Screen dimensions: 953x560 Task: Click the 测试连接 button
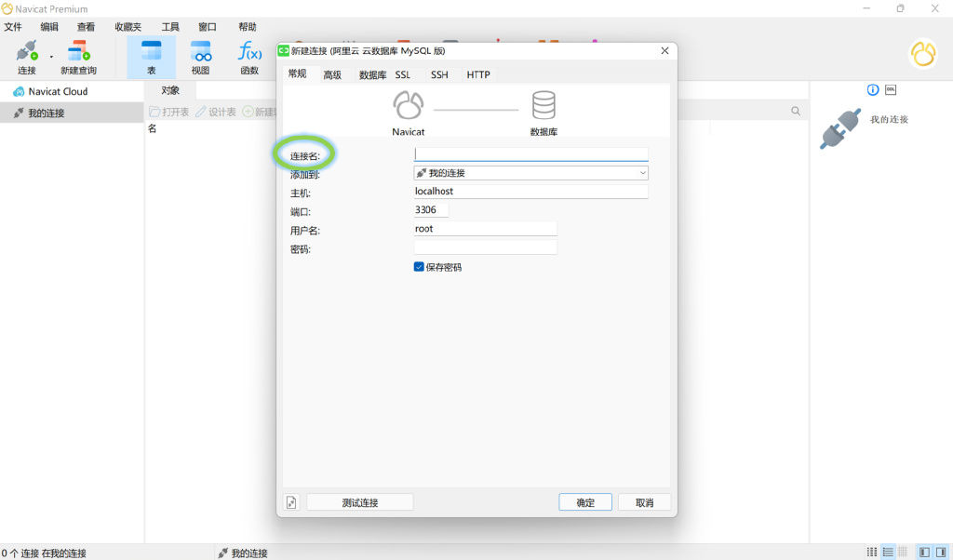(x=360, y=502)
